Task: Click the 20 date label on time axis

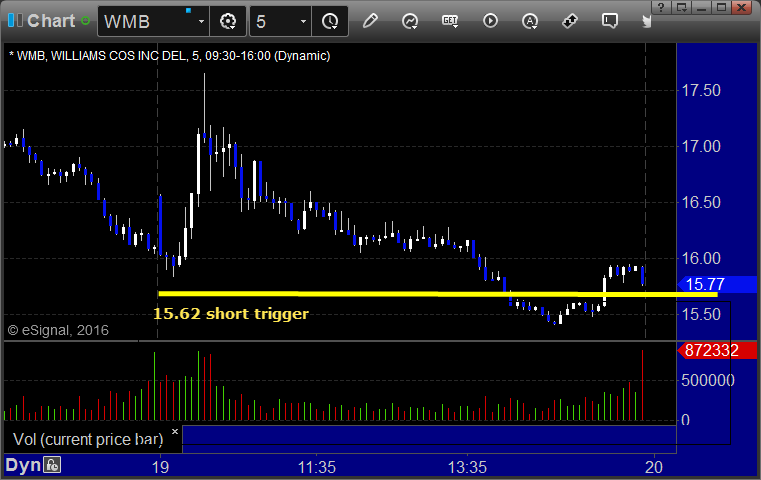Action: [x=654, y=467]
